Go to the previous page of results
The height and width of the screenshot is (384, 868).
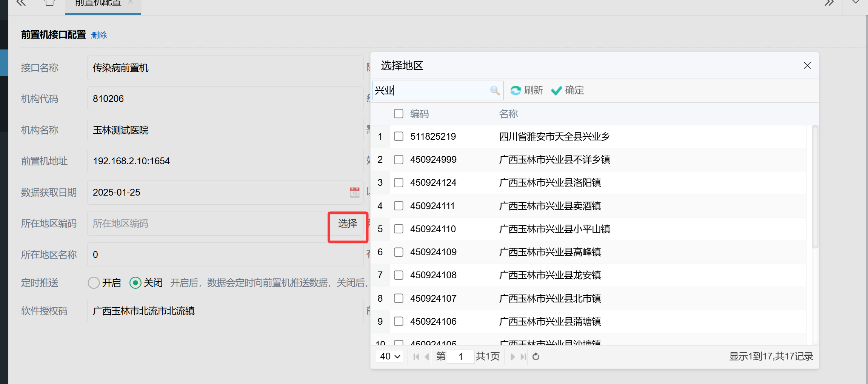click(427, 357)
